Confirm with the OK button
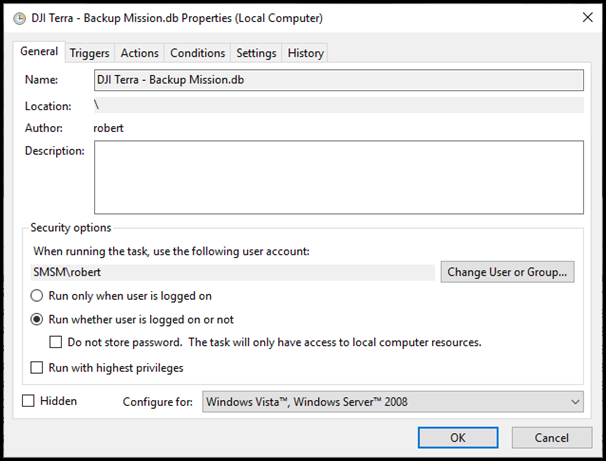Image resolution: width=606 pixels, height=461 pixels. tap(458, 438)
